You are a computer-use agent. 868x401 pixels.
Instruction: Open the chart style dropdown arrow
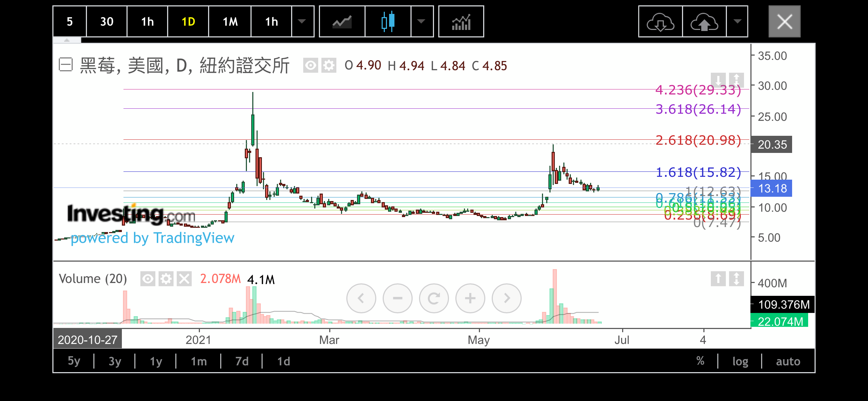point(422,21)
